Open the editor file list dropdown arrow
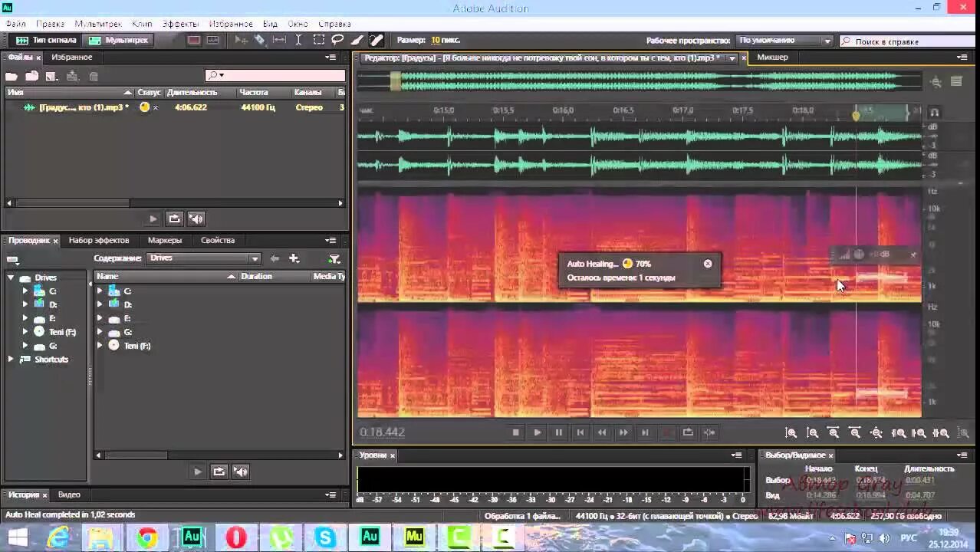The height and width of the screenshot is (552, 980). click(x=732, y=58)
